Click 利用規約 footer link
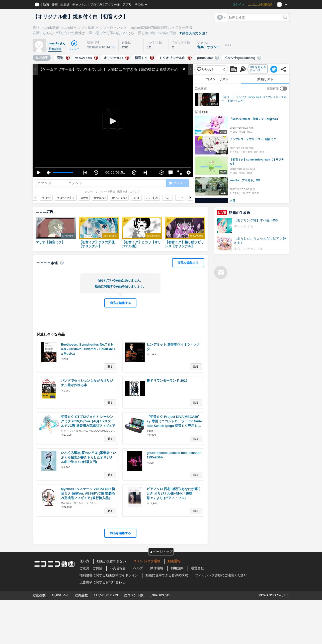Screen dimensions: 322x644 pos(177,568)
